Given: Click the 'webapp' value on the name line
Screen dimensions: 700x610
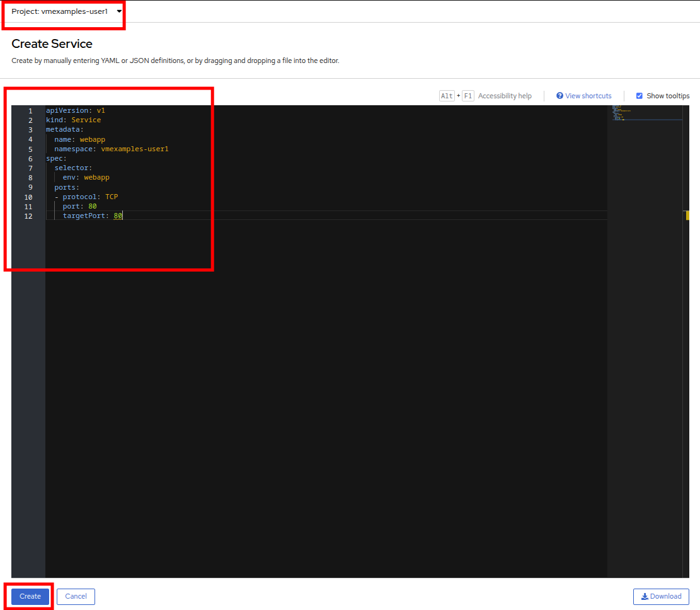Looking at the screenshot, I should click(92, 139).
